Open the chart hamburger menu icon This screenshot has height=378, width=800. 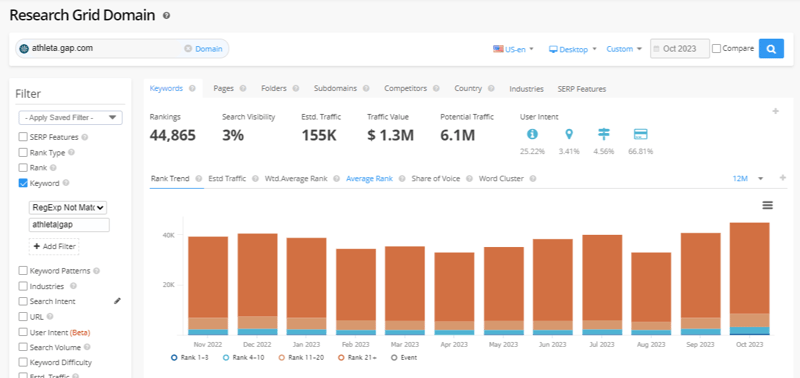tap(767, 205)
